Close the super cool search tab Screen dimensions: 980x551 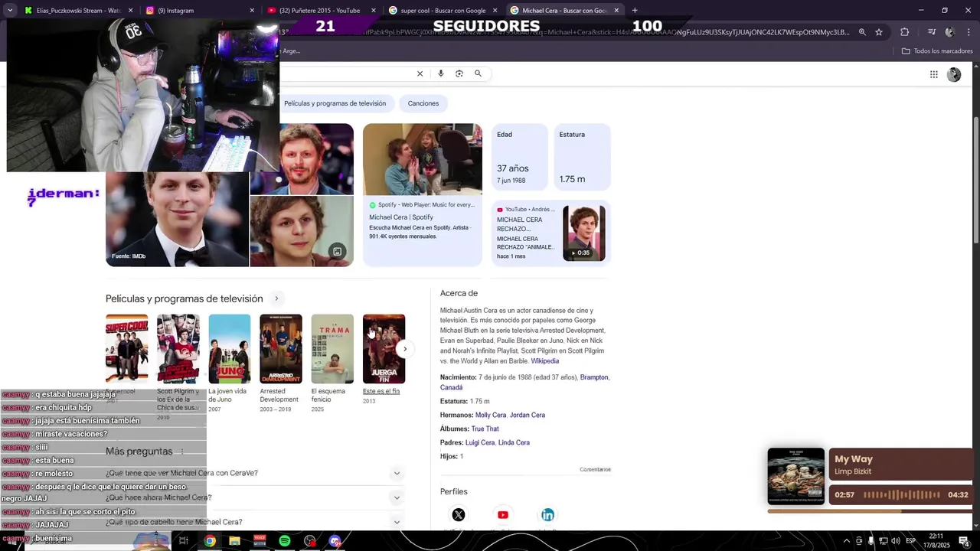pos(495,10)
